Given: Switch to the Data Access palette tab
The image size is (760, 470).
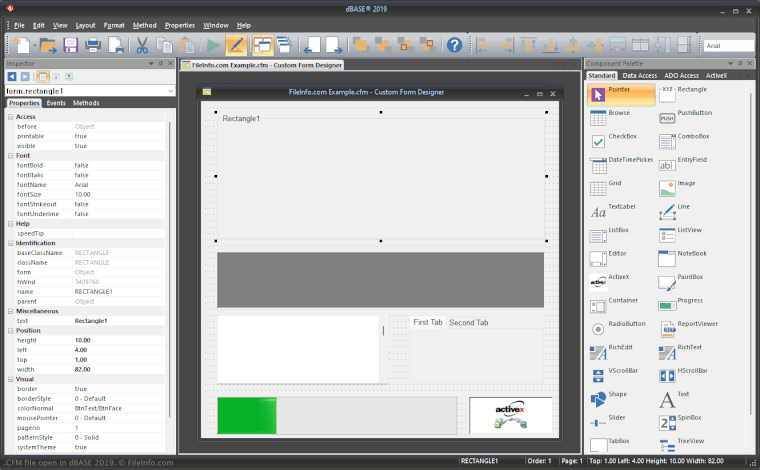Looking at the screenshot, I should click(x=640, y=75).
